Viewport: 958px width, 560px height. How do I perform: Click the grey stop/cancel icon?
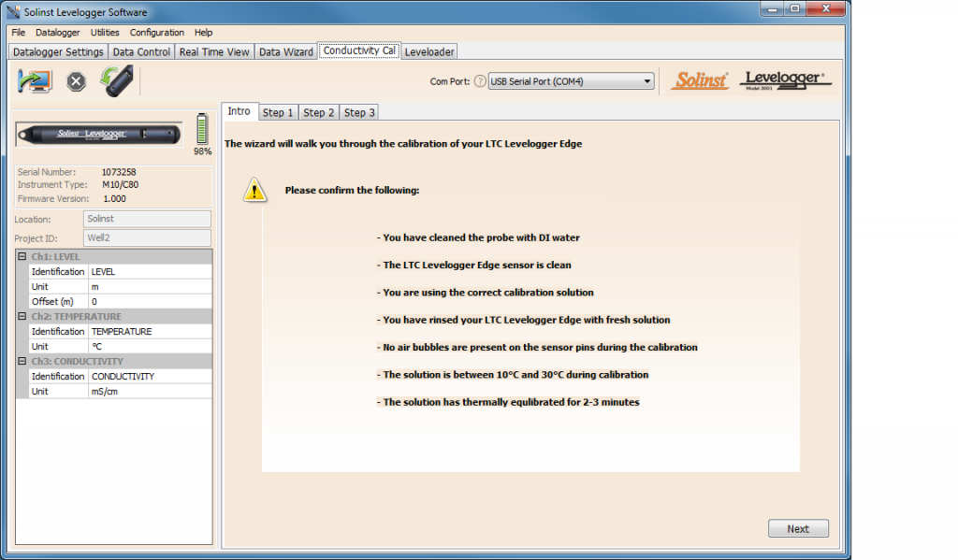pyautogui.click(x=77, y=82)
